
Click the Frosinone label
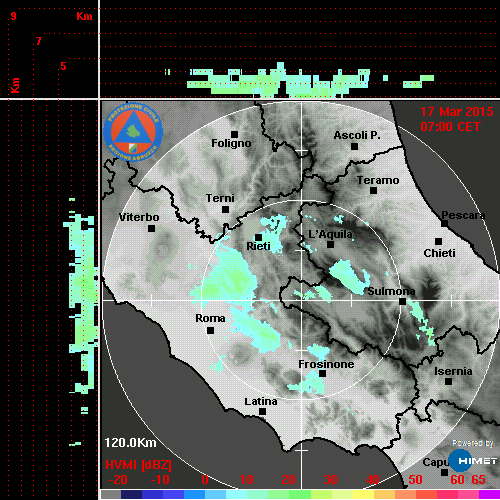click(326, 364)
